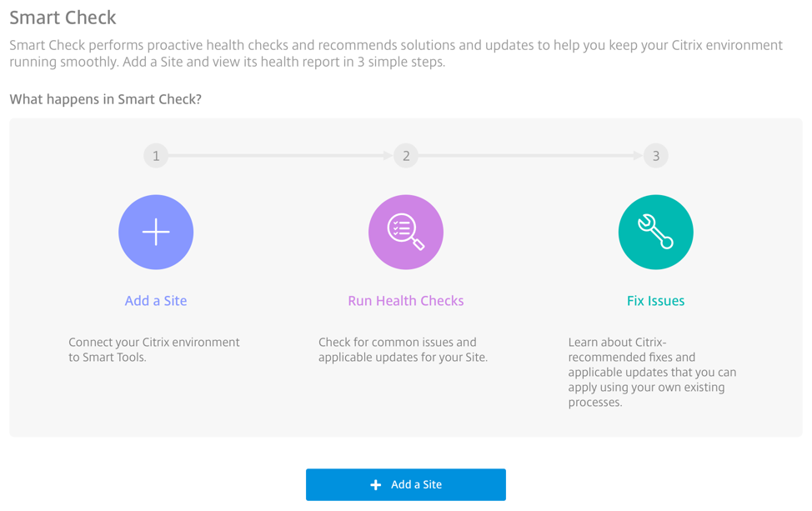Open the Add a Site step link
The width and height of the screenshot is (812, 511).
(156, 301)
